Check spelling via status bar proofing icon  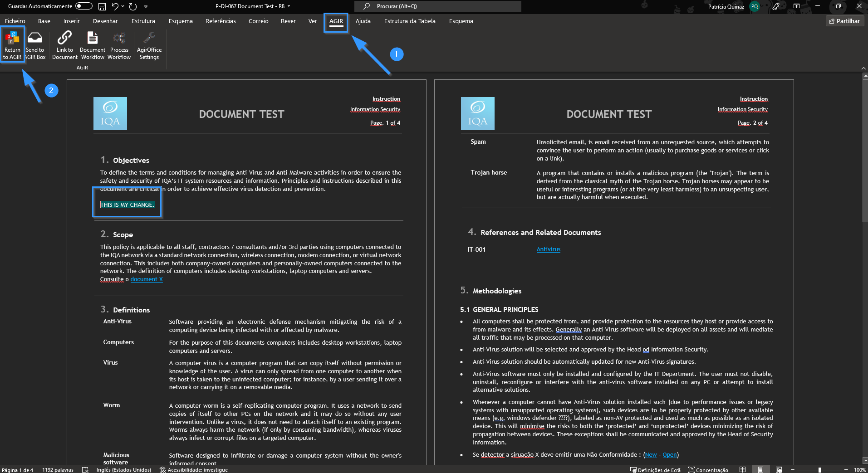pos(85,470)
